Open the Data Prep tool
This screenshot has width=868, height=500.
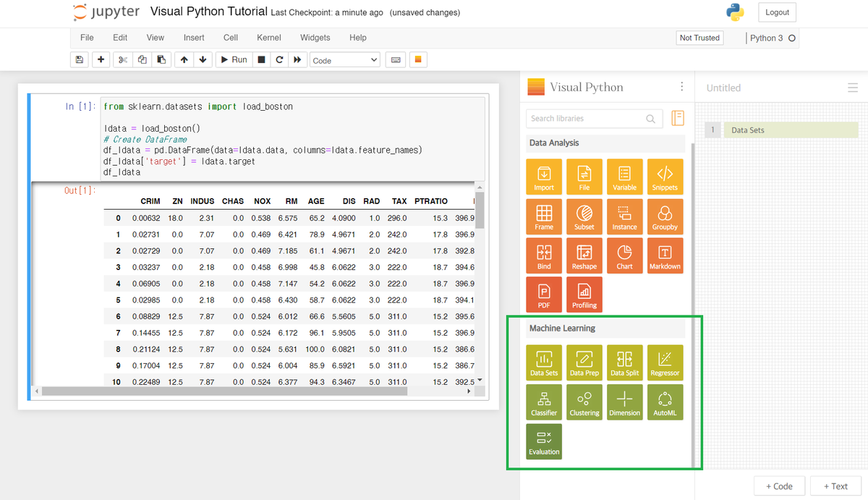point(584,363)
